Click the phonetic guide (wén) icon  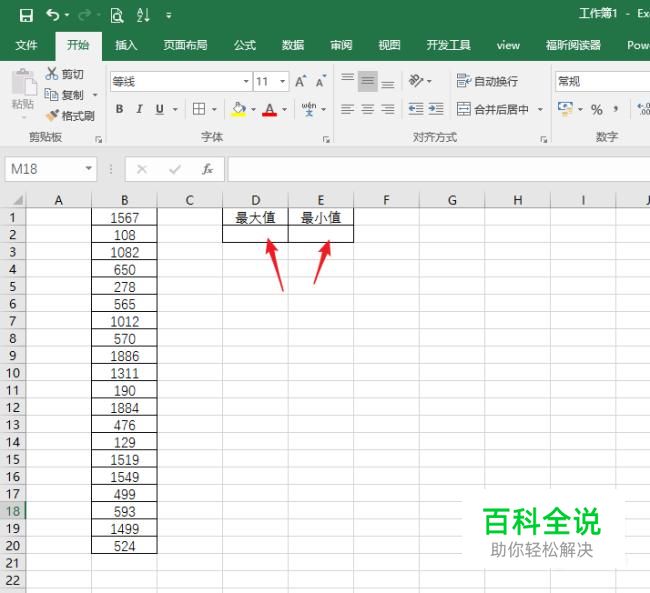coord(309,109)
